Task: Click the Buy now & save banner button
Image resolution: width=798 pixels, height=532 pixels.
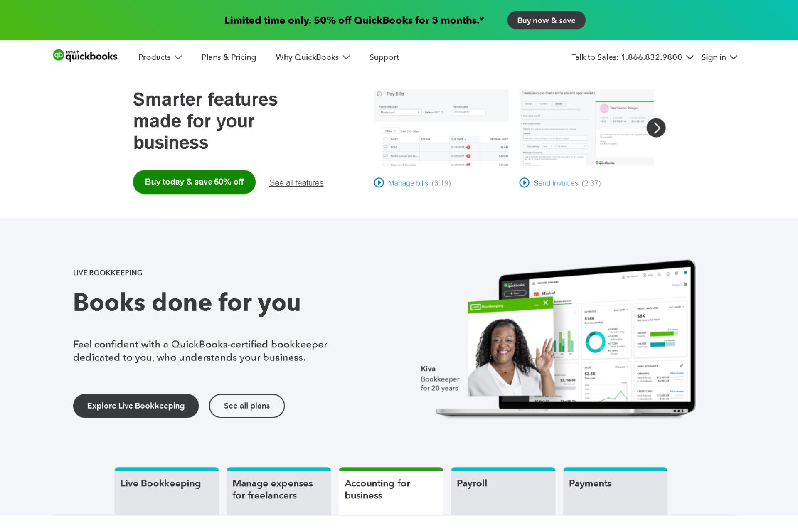Action: [x=546, y=20]
